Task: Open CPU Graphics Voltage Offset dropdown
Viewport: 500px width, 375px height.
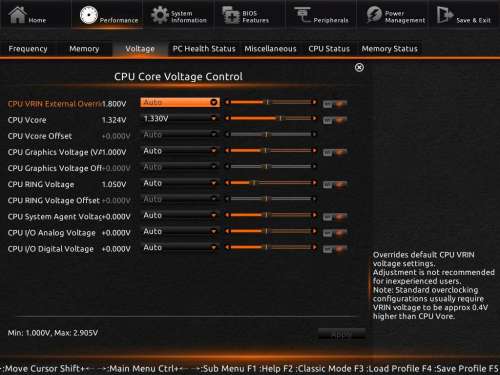Action: click(x=180, y=167)
